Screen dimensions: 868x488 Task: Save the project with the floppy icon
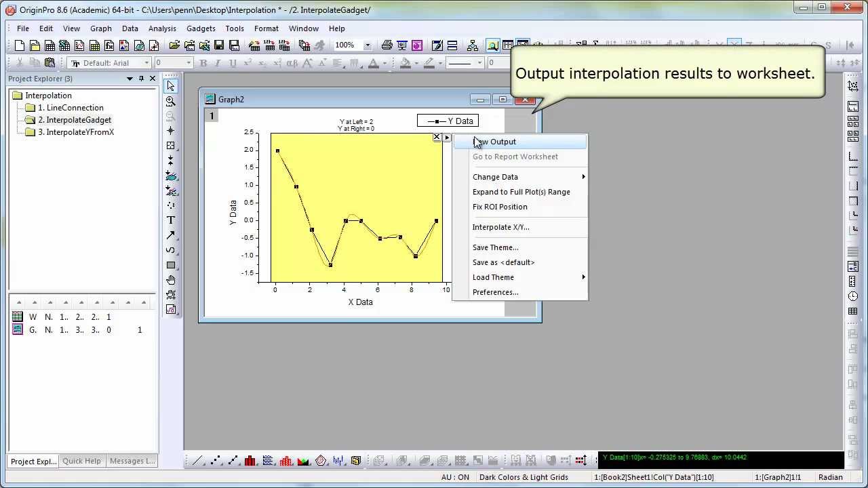(219, 45)
